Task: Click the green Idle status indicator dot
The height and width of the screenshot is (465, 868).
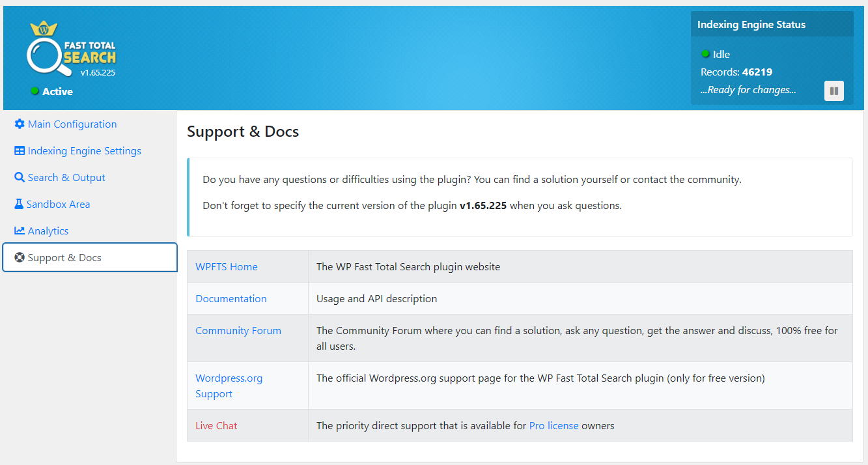Action: tap(705, 54)
